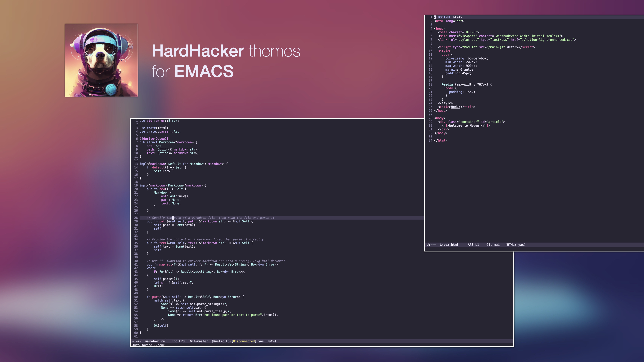Image resolution: width=644 pixels, height=362 pixels.
Task: Click the markdown.rs buffer name in mode line
Action: pyautogui.click(x=154, y=341)
